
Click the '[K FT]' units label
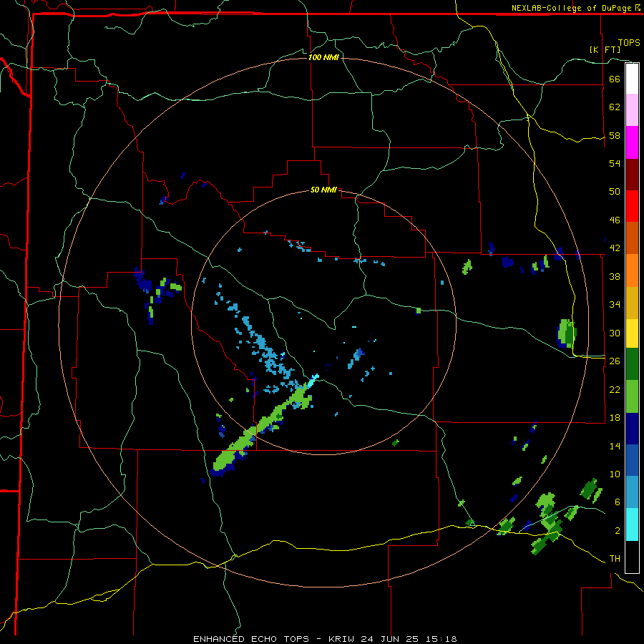605,49
